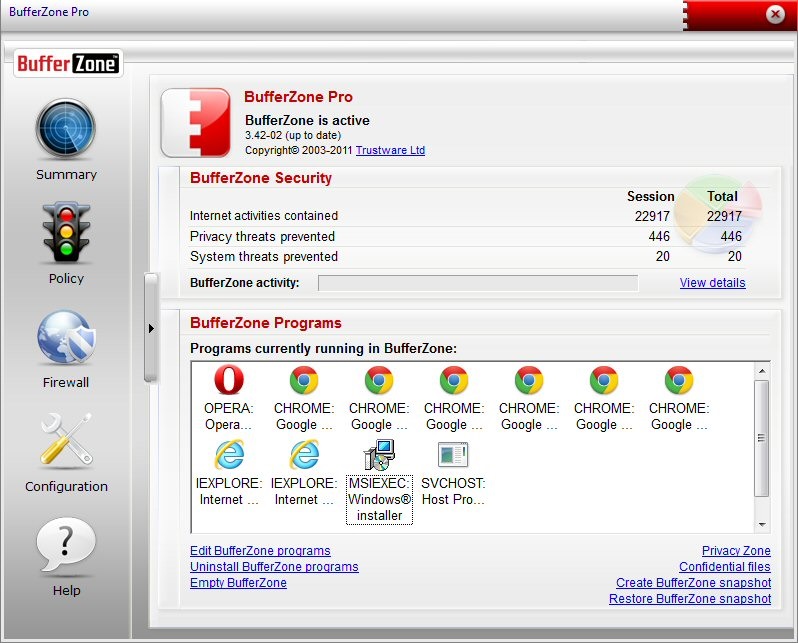Image resolution: width=798 pixels, height=643 pixels.
Task: Click the programs list scrollbar thumb
Action: (761, 438)
